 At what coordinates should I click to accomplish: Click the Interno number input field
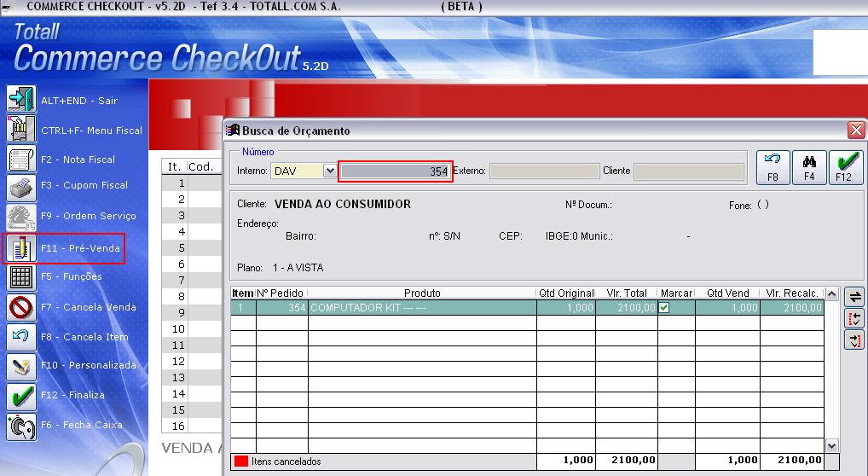click(x=395, y=171)
